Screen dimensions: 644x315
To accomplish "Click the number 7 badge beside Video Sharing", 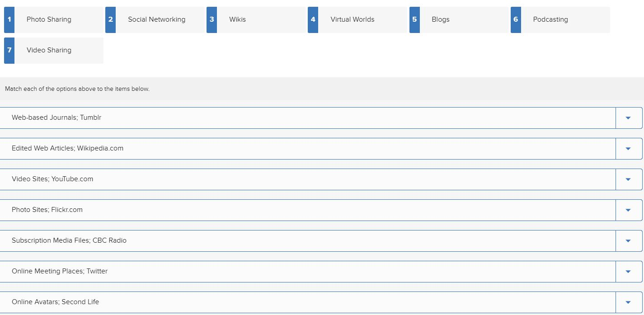I will 9,50.
